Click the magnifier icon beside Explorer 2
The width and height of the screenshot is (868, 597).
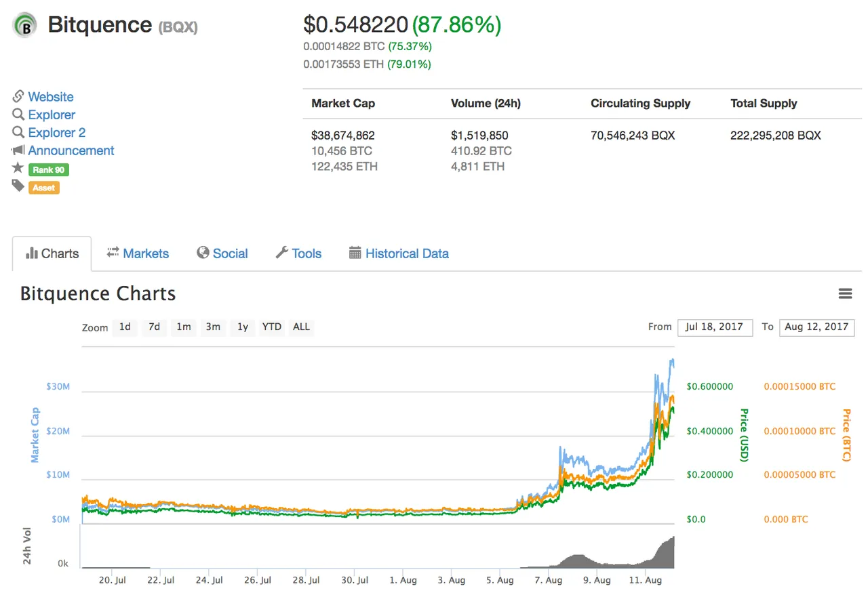click(x=18, y=132)
